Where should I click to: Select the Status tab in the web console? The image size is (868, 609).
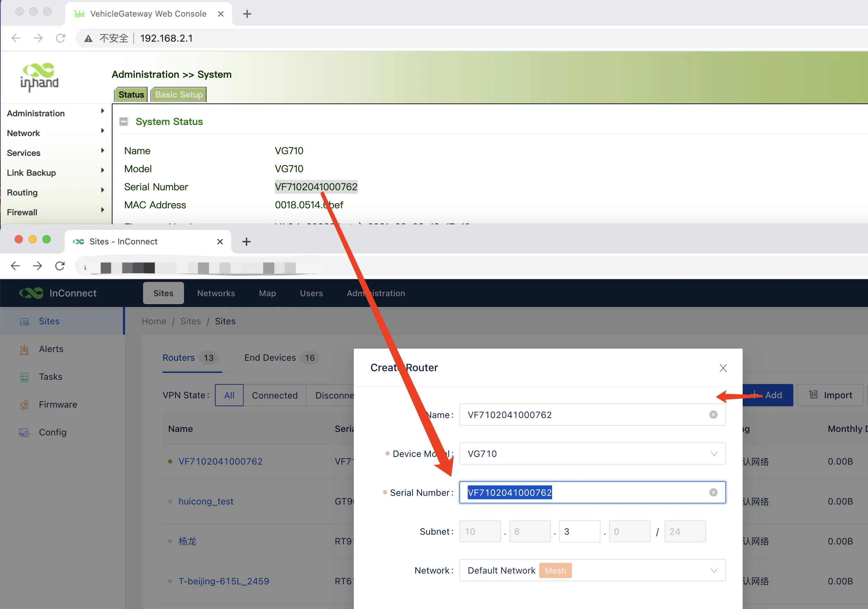tap(131, 94)
